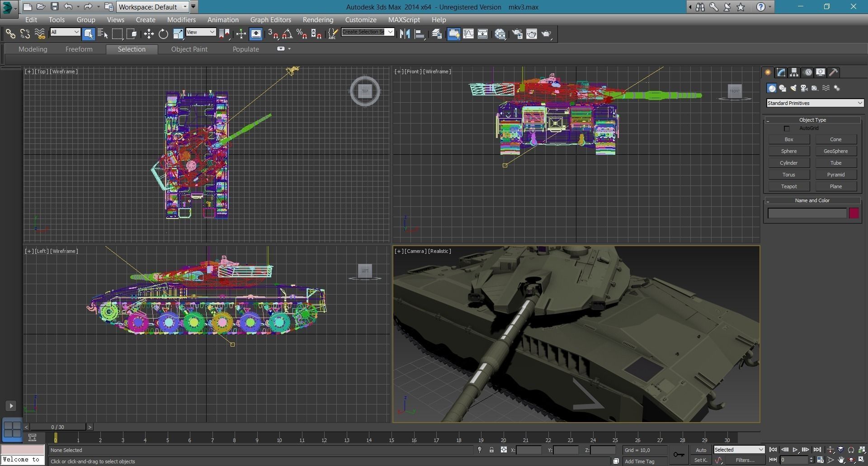Switch to the Freeform ribbon tab
Viewport: 868px width, 466px height.
(x=79, y=49)
